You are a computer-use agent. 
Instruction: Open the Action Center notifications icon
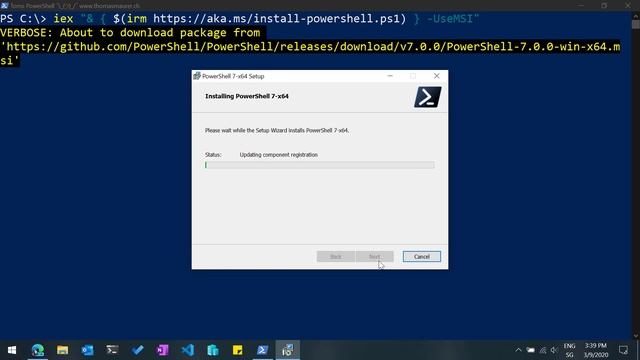point(623,350)
